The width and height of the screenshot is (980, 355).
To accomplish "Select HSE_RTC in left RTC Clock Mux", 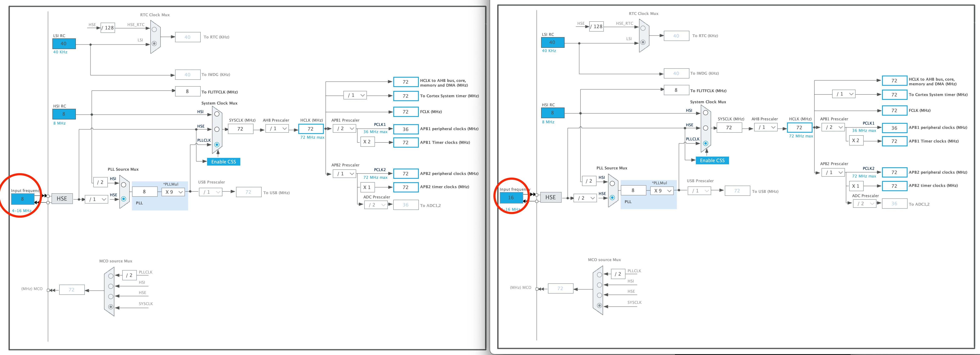I will (154, 29).
